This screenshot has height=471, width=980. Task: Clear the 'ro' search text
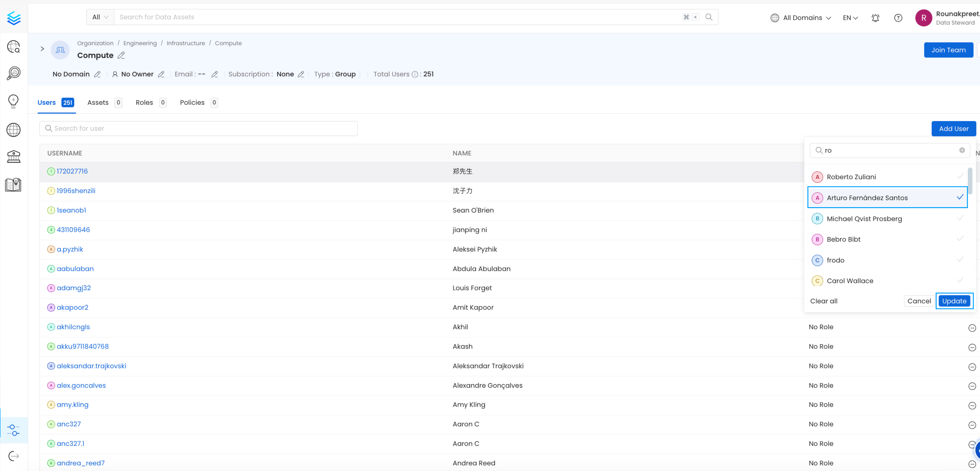click(x=962, y=150)
